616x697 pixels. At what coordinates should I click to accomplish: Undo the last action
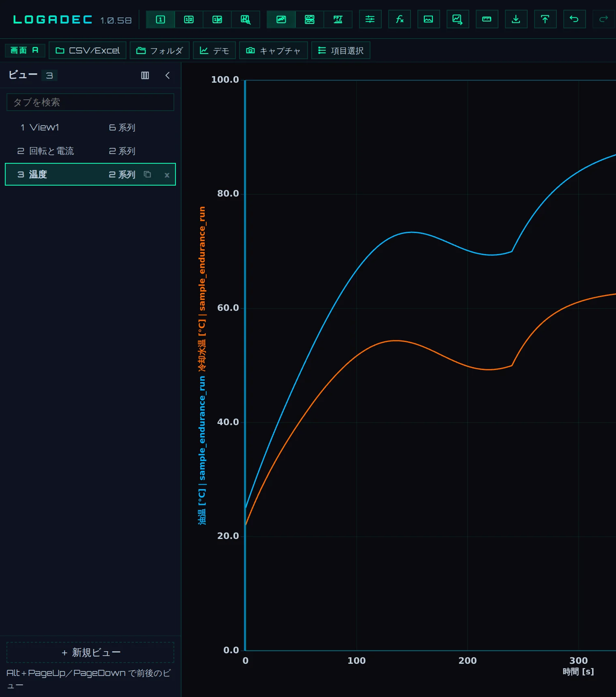click(574, 19)
